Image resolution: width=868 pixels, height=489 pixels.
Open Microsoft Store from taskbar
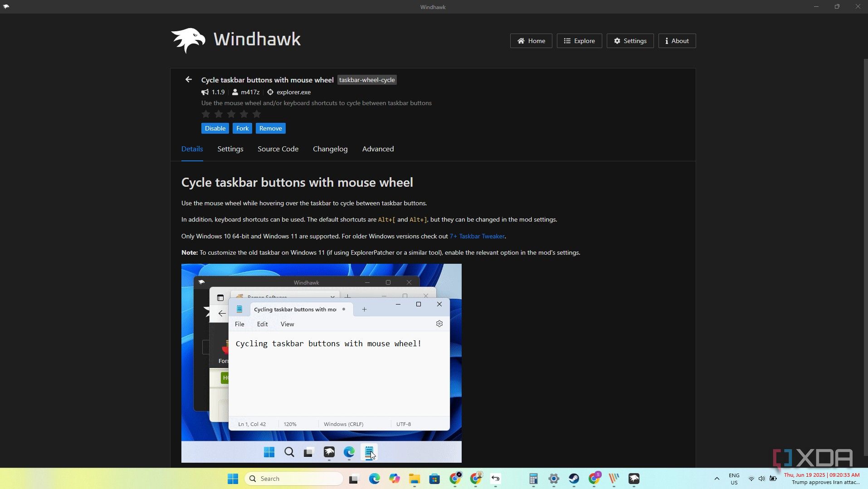coord(434,479)
